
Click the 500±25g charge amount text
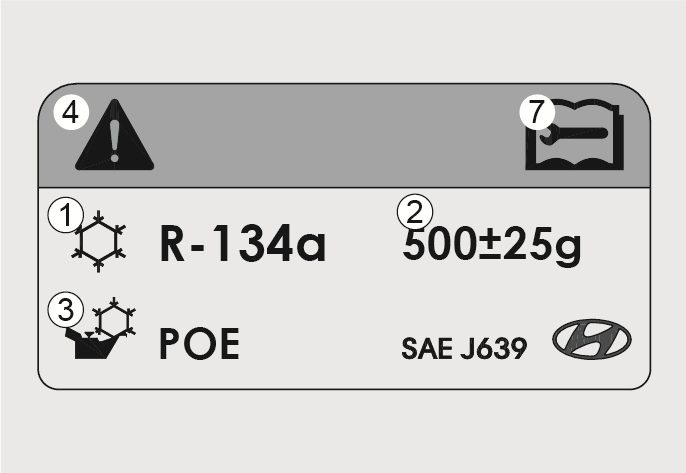492,246
